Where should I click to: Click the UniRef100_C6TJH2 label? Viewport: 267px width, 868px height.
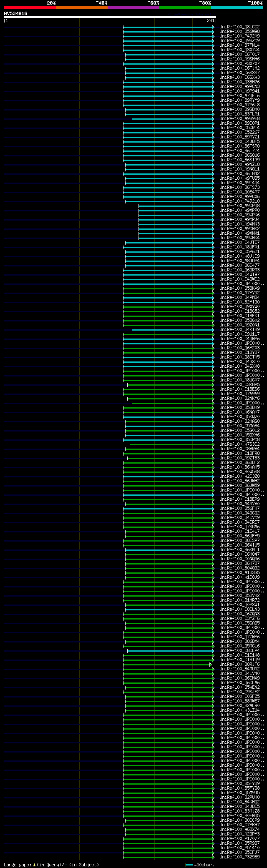pos(239,68)
